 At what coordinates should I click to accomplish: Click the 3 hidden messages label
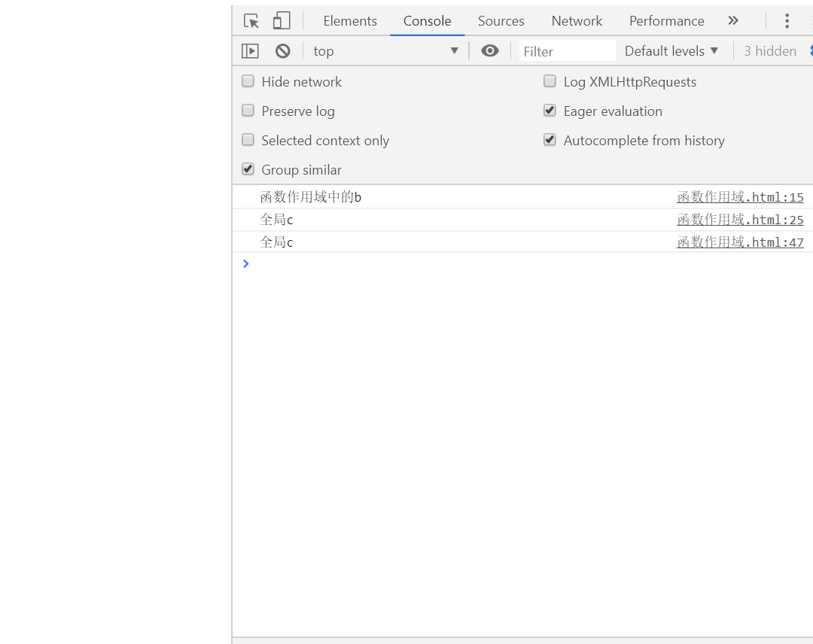[770, 50]
